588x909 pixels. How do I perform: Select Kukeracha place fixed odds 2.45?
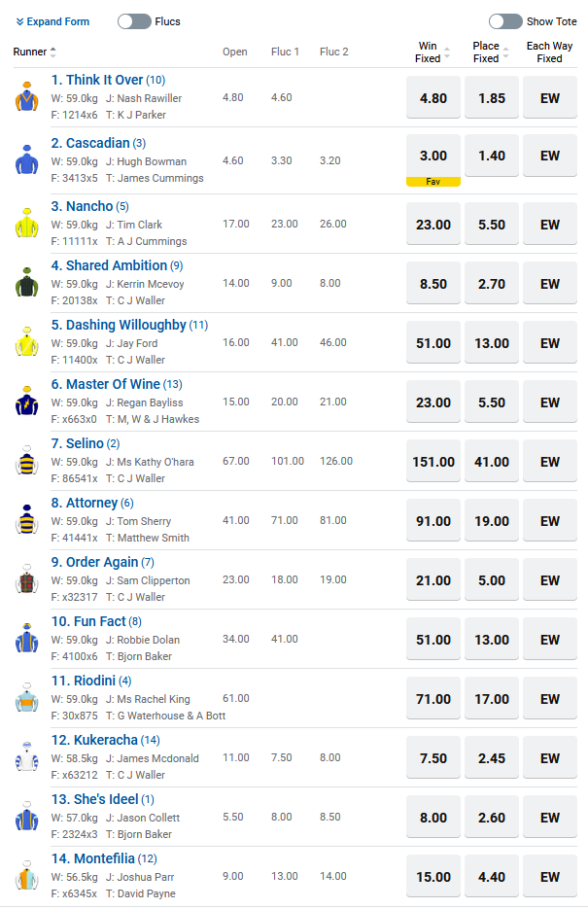click(492, 758)
